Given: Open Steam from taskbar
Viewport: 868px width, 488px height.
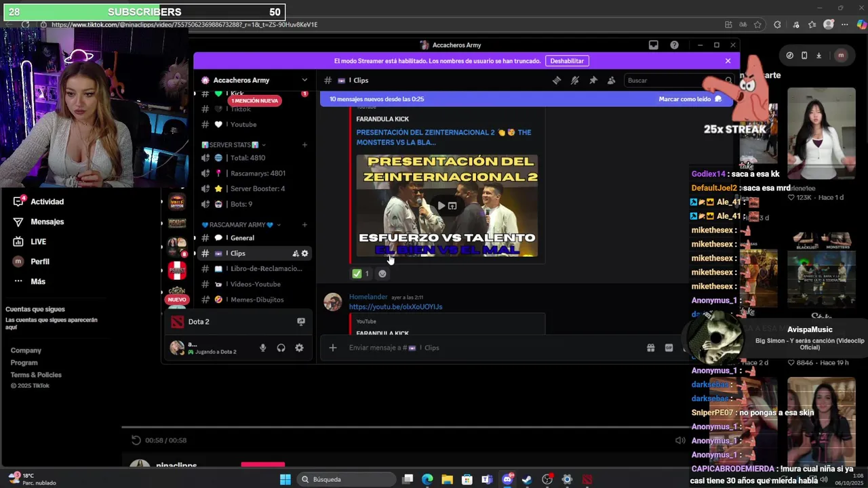Looking at the screenshot, I should (x=527, y=479).
